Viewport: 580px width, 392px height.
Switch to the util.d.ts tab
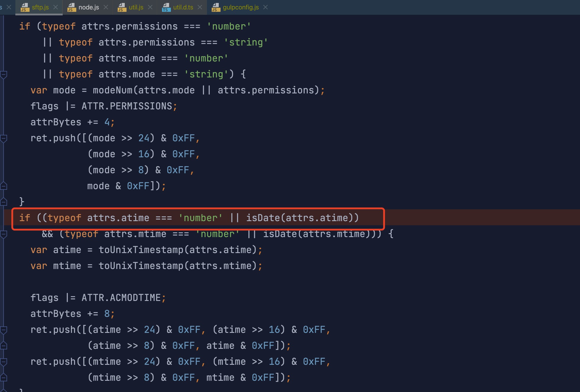click(183, 7)
